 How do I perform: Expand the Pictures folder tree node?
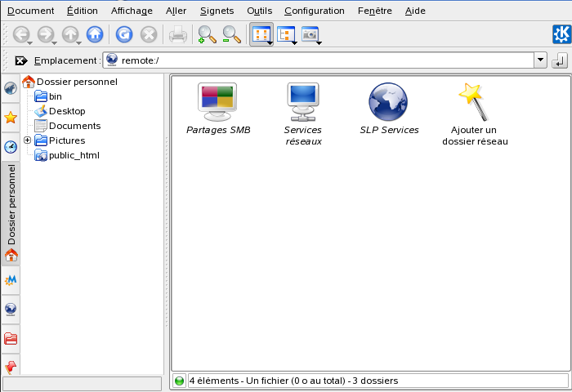pos(28,140)
